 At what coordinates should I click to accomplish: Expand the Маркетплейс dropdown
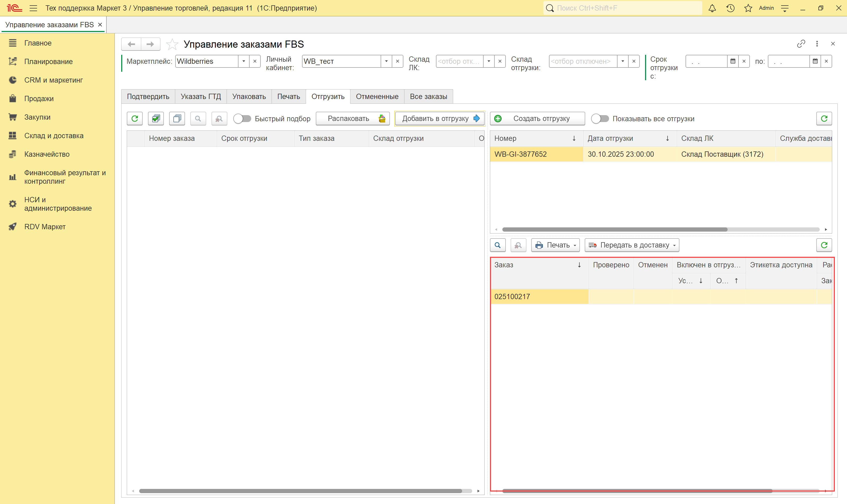point(244,61)
